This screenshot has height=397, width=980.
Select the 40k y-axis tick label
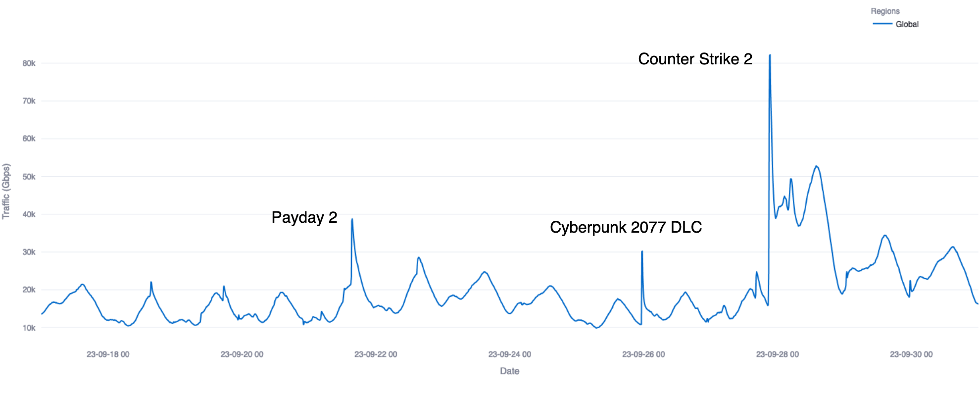29,214
